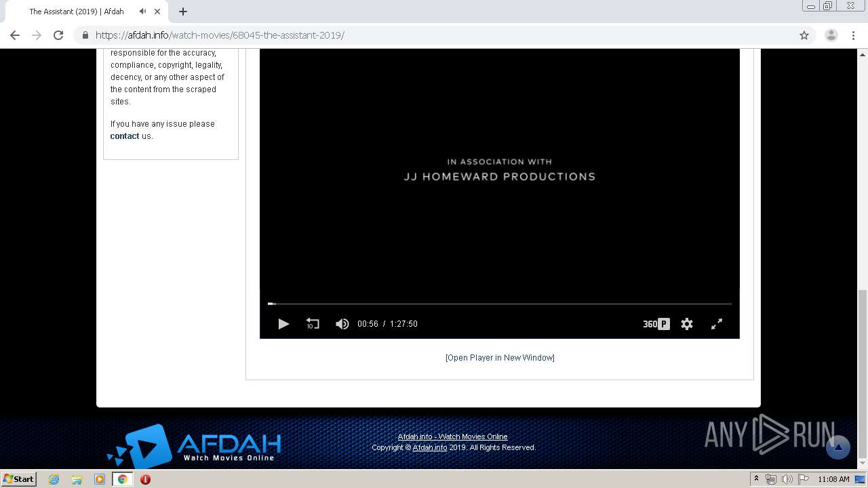Open the Chrome three-dot menu

854,35
